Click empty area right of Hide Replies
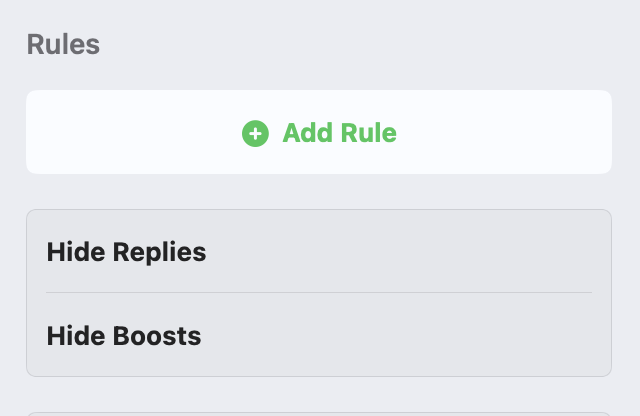Screen dimensions: 640x416 point(450,252)
